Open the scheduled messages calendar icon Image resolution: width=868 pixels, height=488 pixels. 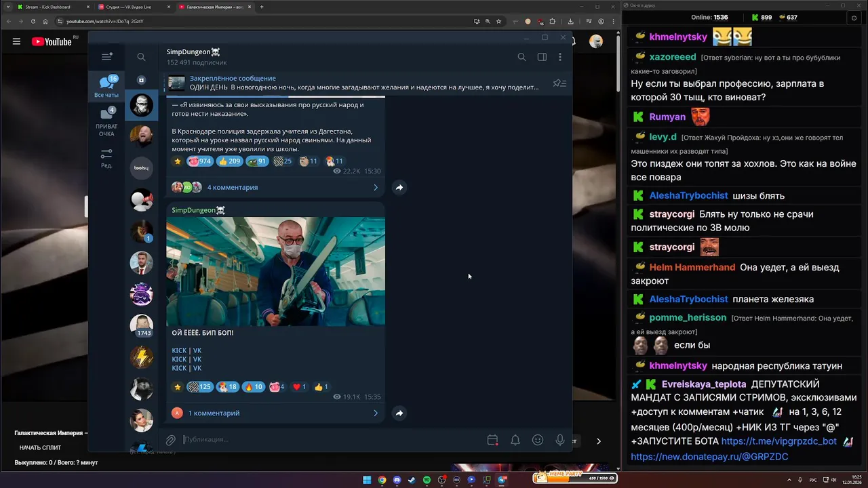click(492, 440)
